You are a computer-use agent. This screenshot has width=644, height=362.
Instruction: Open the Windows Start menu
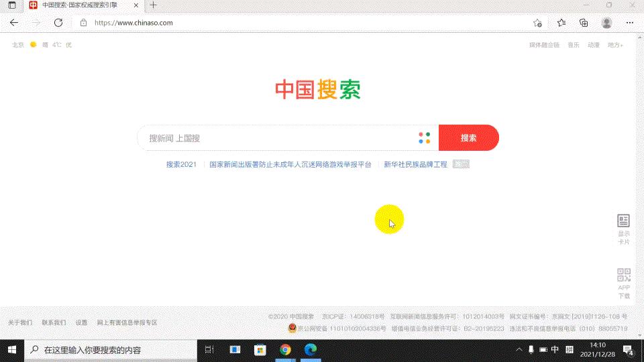click(12, 350)
